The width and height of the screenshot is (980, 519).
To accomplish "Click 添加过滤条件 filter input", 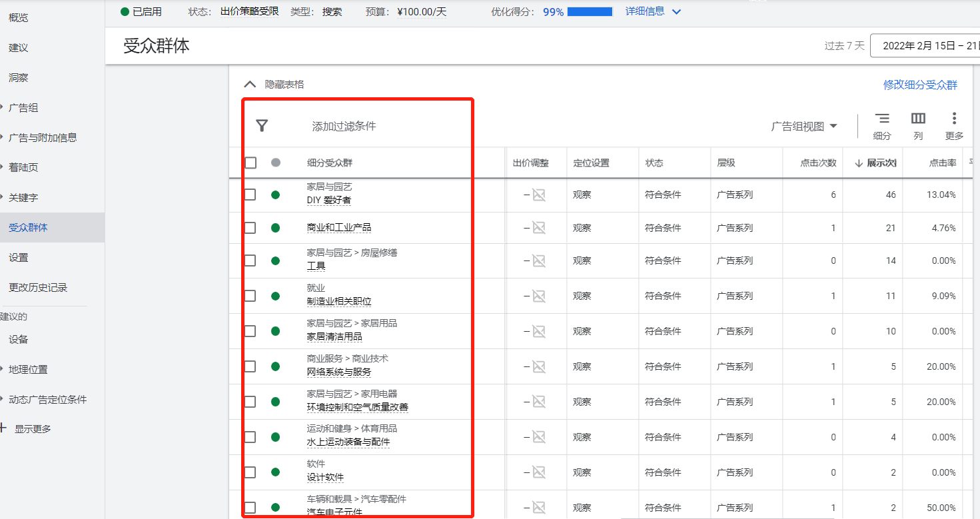I will click(x=344, y=126).
